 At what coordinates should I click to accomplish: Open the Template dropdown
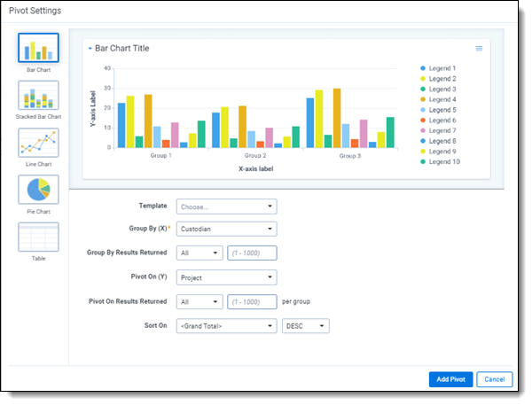click(x=226, y=206)
